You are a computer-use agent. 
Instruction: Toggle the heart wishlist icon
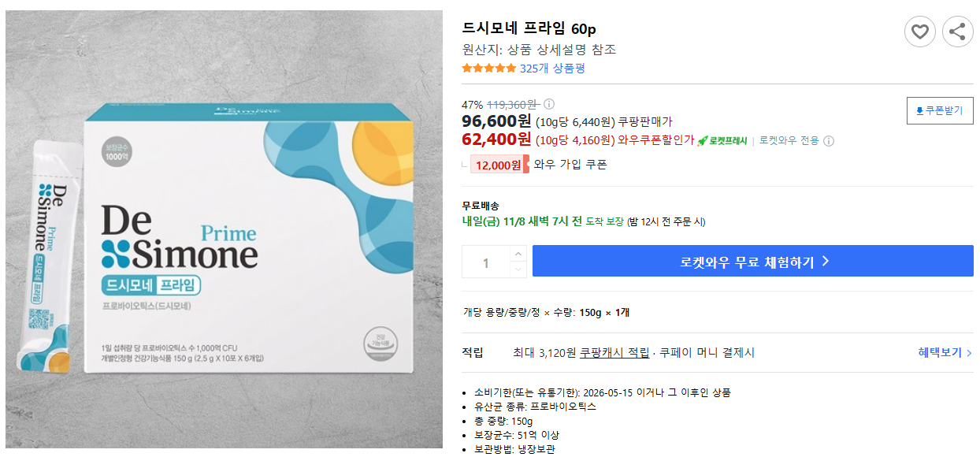click(919, 32)
